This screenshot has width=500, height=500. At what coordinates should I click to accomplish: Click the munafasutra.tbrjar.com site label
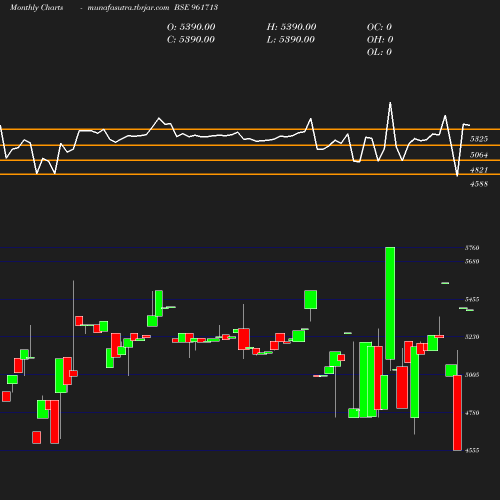coord(128,7)
